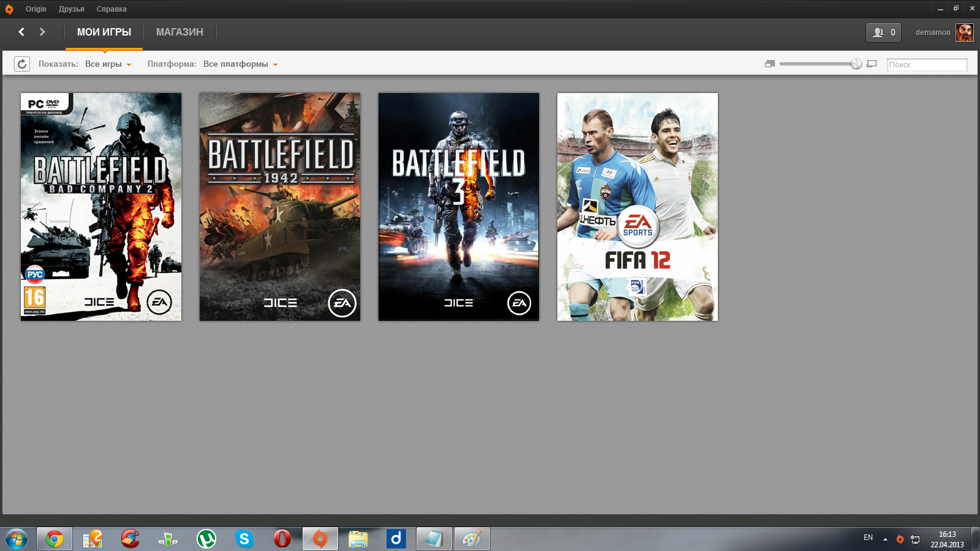
Task: Select the Battlefield 3 cover
Action: coord(459,207)
